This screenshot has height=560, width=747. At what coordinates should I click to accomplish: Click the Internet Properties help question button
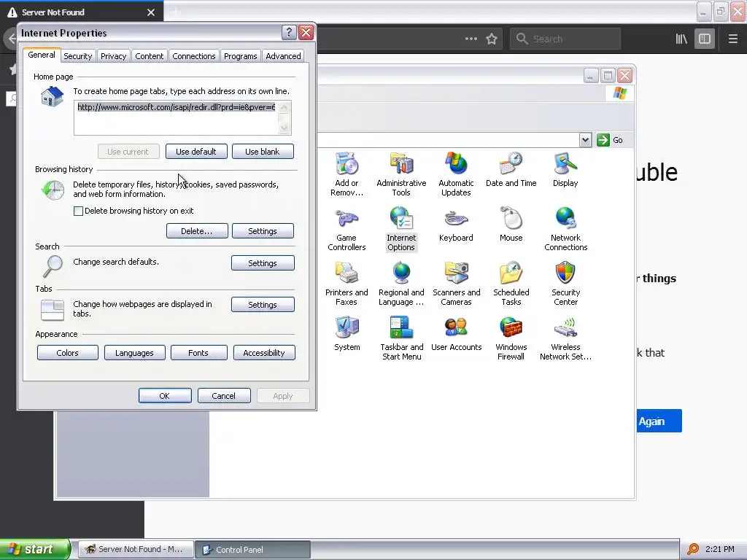click(289, 32)
